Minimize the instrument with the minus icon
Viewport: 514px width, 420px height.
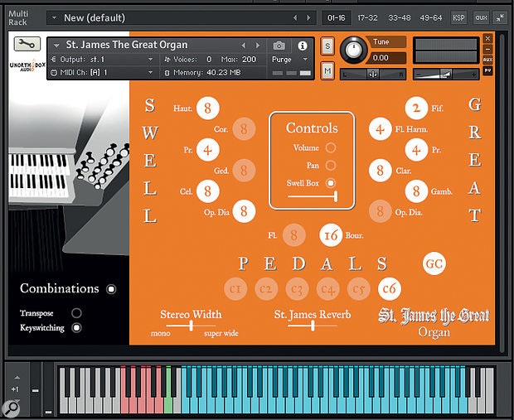pyautogui.click(x=487, y=49)
